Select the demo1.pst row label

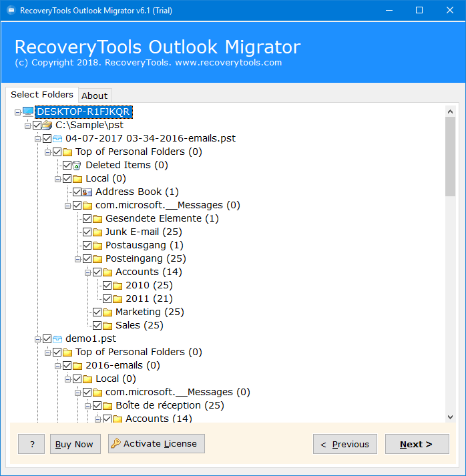point(91,338)
